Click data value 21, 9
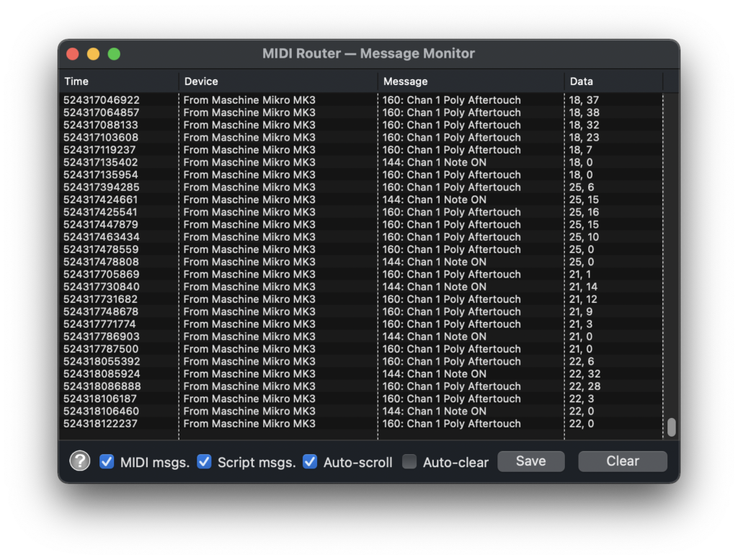738x560 pixels. 581,312
